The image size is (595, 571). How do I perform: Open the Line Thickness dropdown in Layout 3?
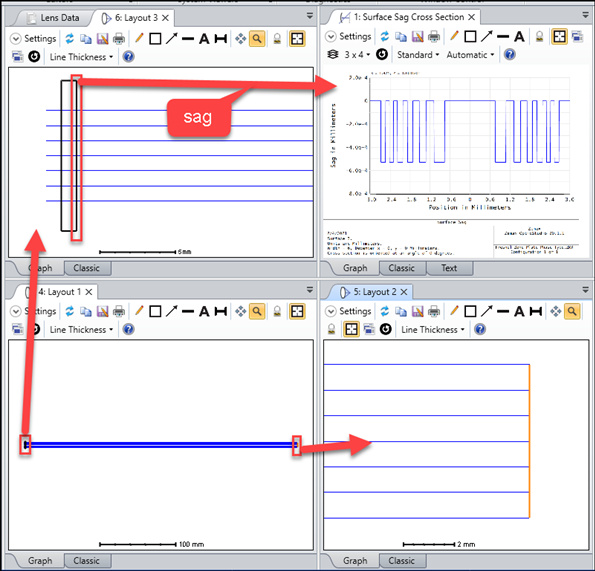(x=81, y=57)
